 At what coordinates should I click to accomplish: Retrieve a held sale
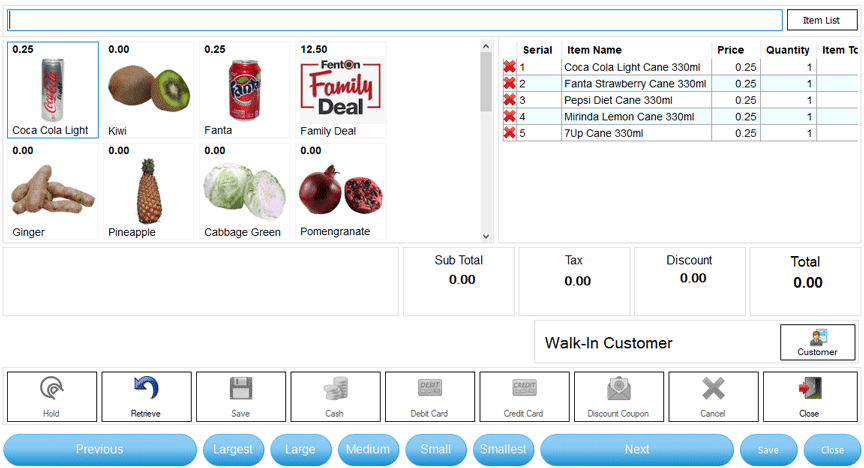tap(147, 397)
